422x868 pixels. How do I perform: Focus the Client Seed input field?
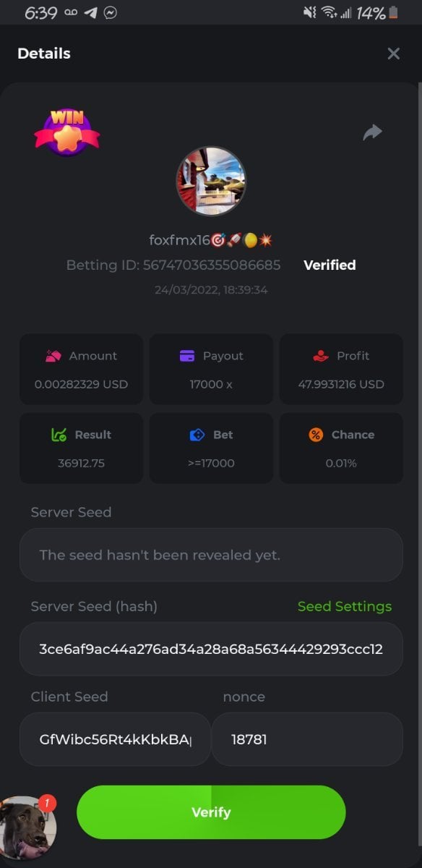pyautogui.click(x=115, y=739)
